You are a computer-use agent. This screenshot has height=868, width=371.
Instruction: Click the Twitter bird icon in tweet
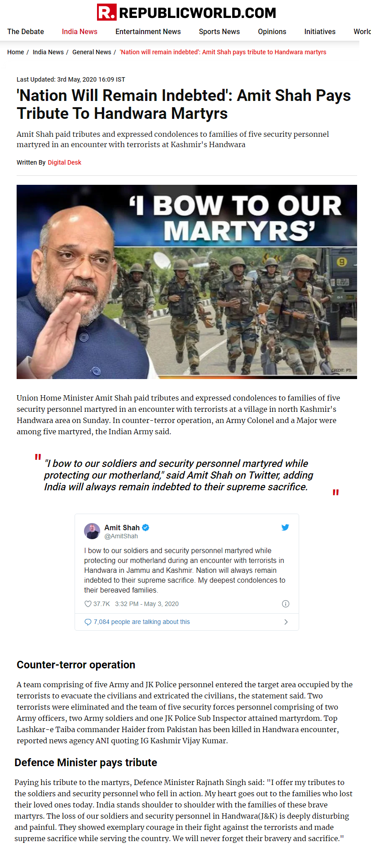285,527
